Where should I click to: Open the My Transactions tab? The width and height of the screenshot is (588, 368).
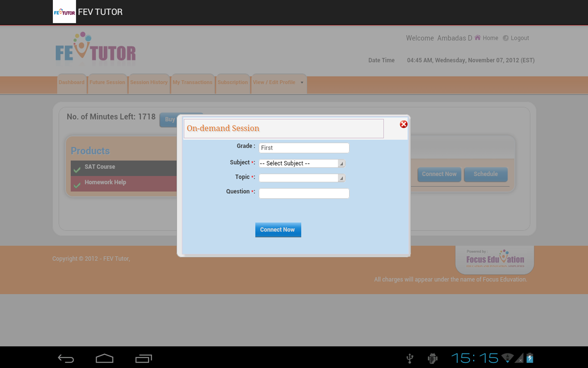point(192,82)
